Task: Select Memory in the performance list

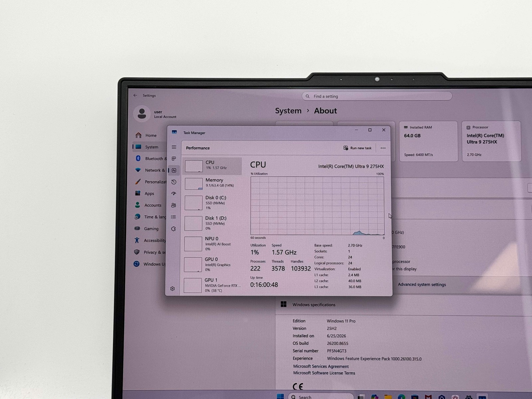Action: [x=212, y=183]
